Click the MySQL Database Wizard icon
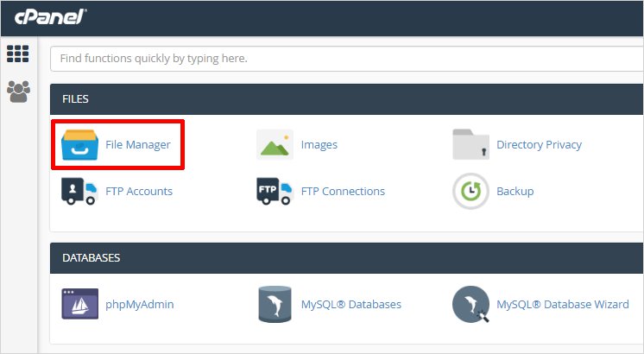The height and width of the screenshot is (354, 644). coord(470,304)
